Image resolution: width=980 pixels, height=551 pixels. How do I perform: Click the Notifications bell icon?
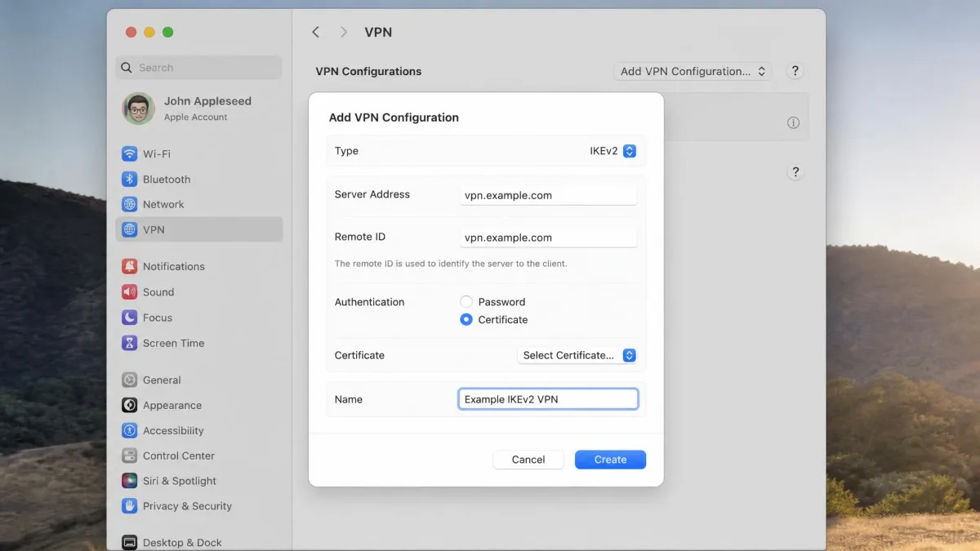click(129, 266)
